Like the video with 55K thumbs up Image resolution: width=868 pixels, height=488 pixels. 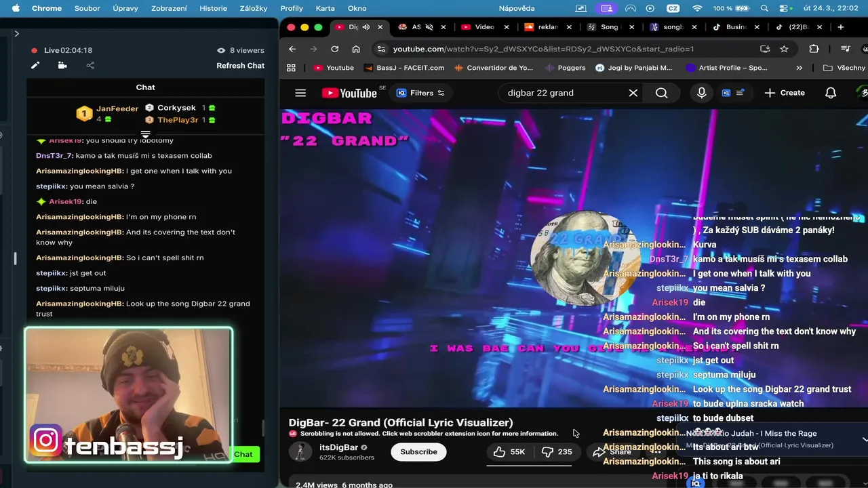509,452
